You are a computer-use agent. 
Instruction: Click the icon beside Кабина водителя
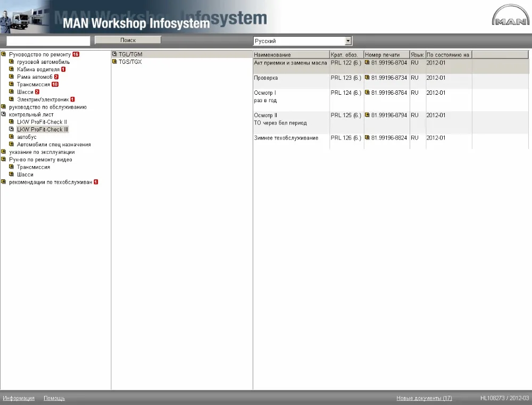(x=12, y=69)
